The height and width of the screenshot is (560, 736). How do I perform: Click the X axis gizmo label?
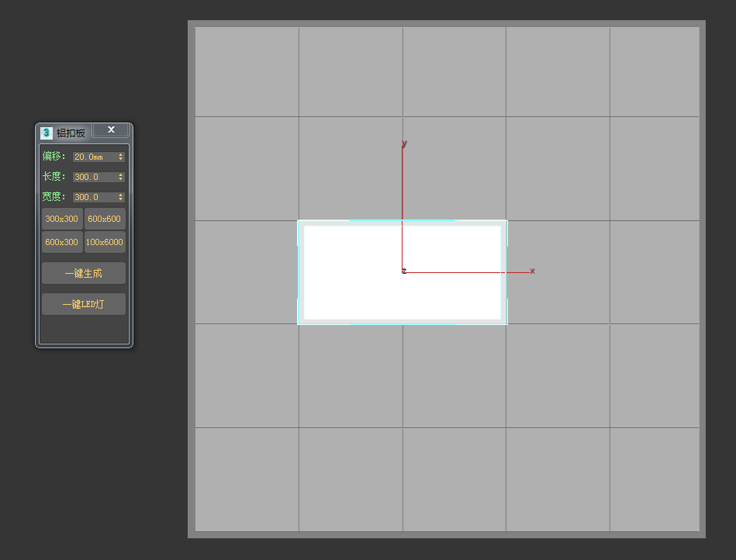point(532,271)
